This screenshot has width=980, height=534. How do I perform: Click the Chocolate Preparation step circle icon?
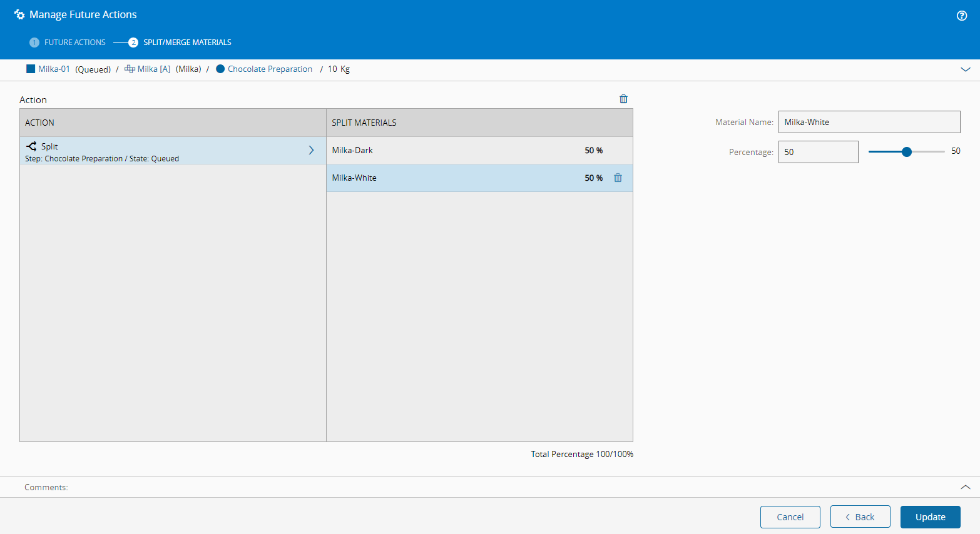click(x=220, y=69)
